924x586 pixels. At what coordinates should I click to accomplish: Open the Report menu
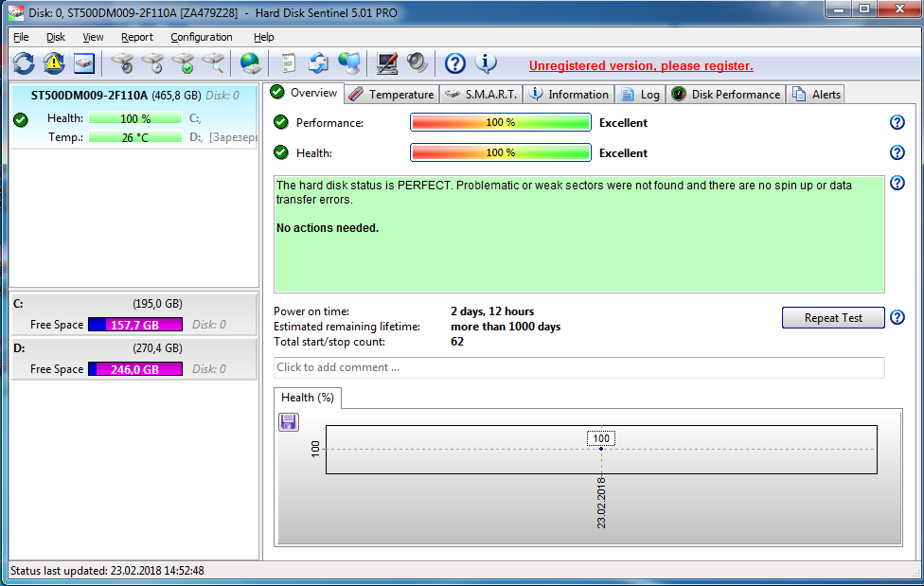coord(136,37)
